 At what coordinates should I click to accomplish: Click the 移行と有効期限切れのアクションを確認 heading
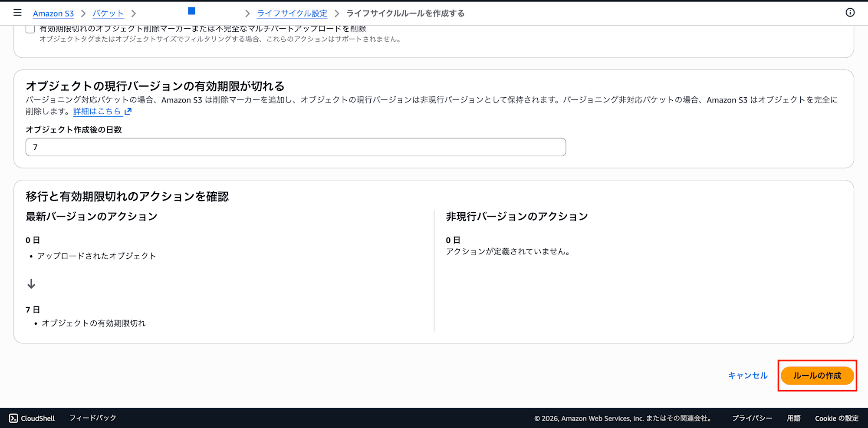[x=127, y=197]
